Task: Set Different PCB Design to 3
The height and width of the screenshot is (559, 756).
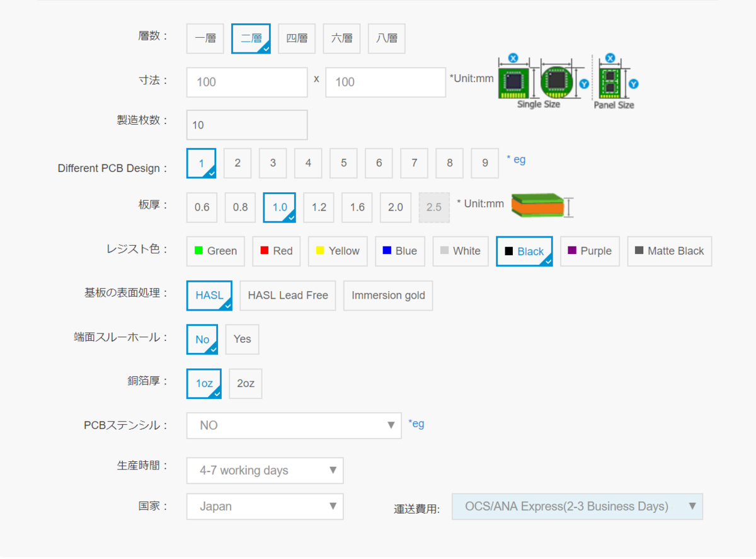Action: point(273,163)
